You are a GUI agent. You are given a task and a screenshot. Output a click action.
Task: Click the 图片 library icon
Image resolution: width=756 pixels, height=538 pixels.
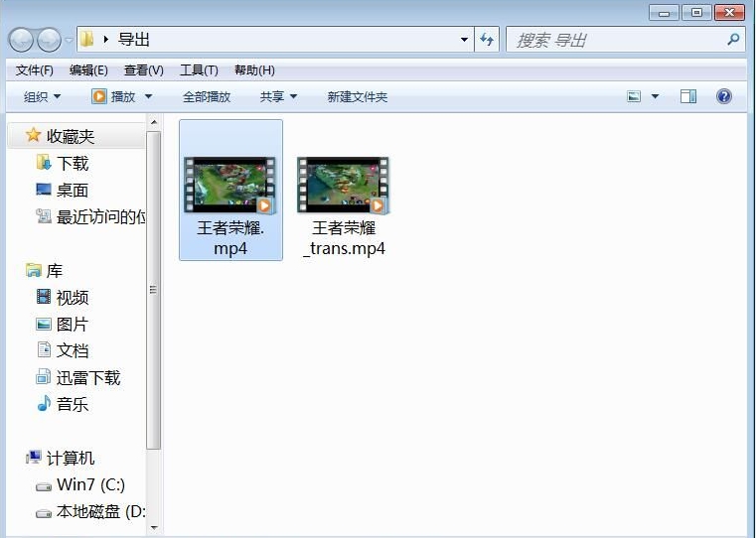click(44, 324)
